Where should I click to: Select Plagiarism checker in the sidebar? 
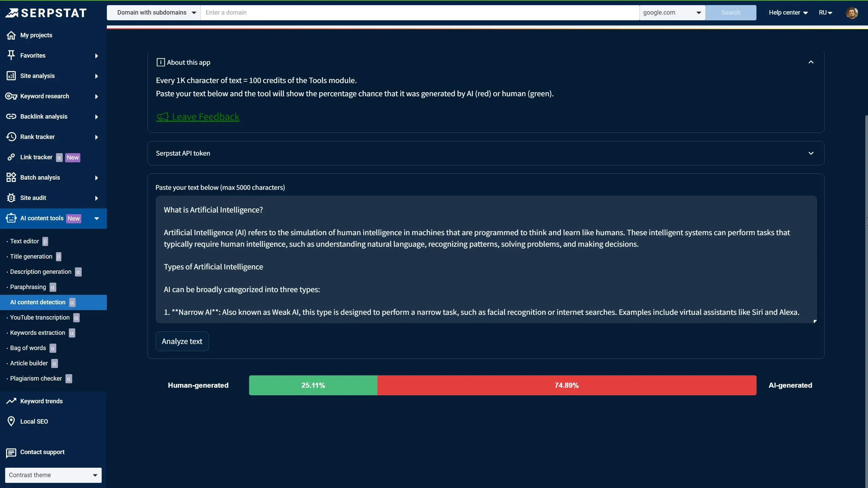coord(36,379)
